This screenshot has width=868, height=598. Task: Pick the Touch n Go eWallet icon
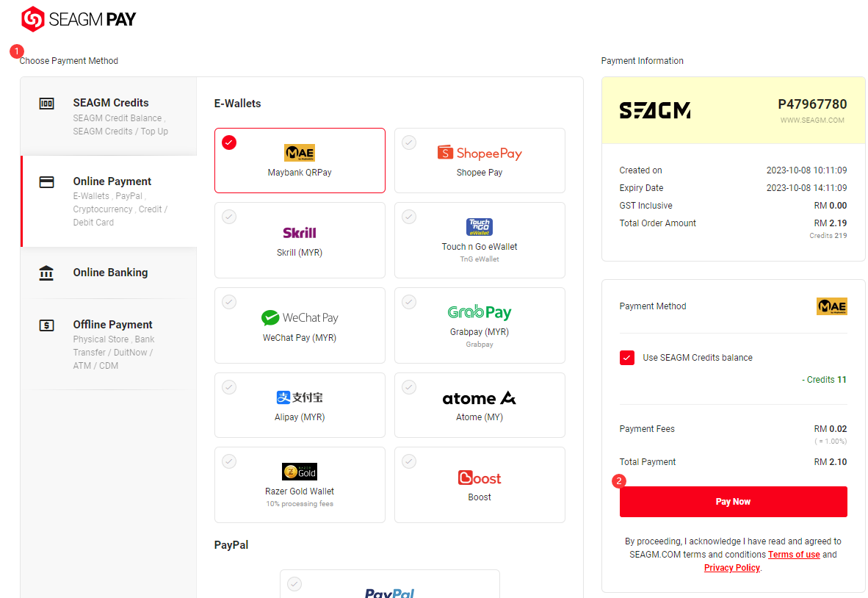click(480, 227)
